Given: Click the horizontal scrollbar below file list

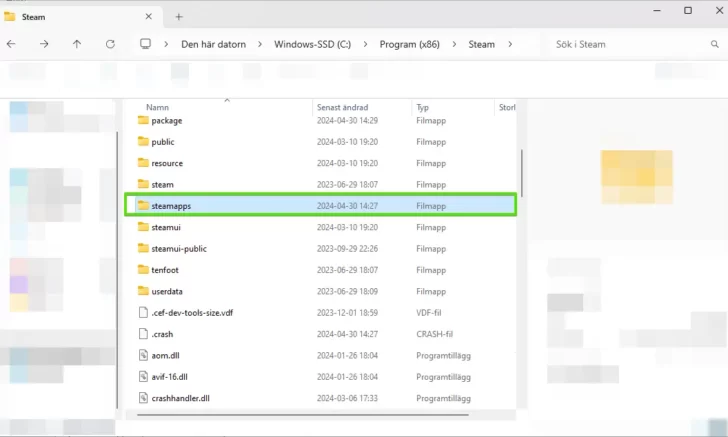Looking at the screenshot, I should pyautogui.click(x=303, y=415).
